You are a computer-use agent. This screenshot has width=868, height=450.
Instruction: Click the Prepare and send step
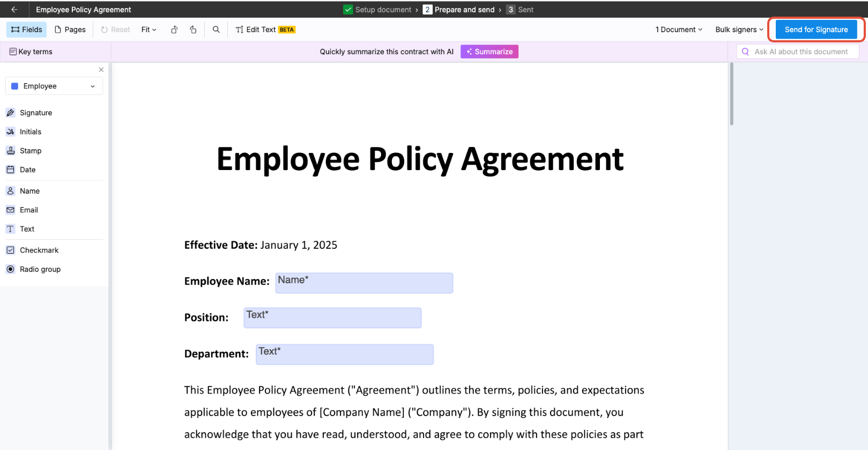pyautogui.click(x=459, y=10)
